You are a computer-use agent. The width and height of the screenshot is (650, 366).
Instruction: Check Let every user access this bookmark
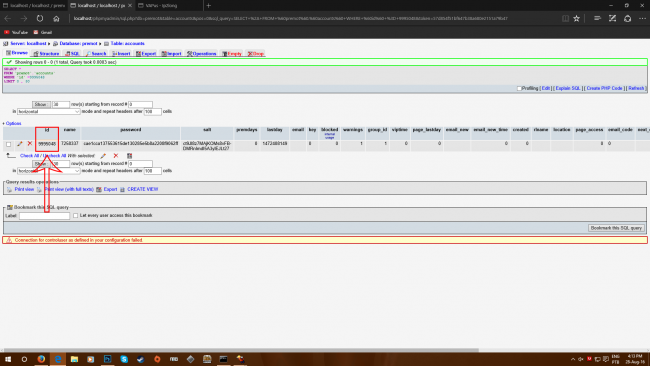[75, 216]
